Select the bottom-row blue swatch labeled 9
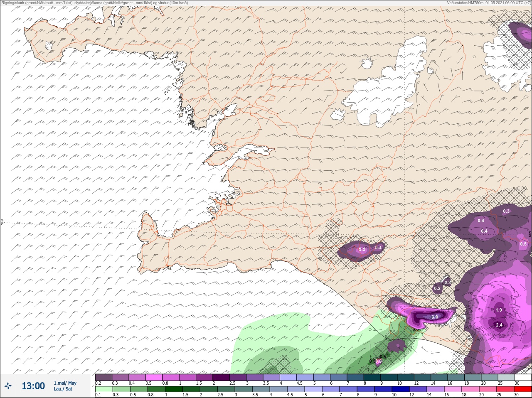 coord(383,389)
